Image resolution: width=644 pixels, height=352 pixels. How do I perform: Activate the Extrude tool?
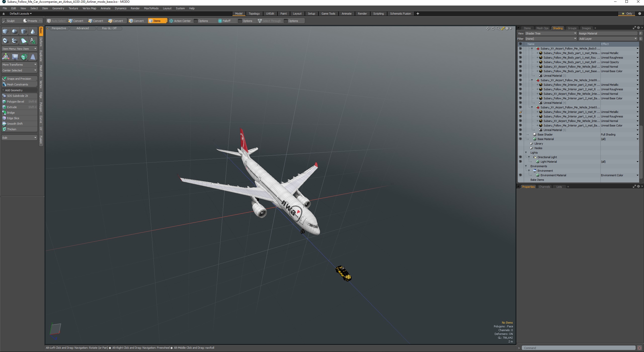(20, 107)
